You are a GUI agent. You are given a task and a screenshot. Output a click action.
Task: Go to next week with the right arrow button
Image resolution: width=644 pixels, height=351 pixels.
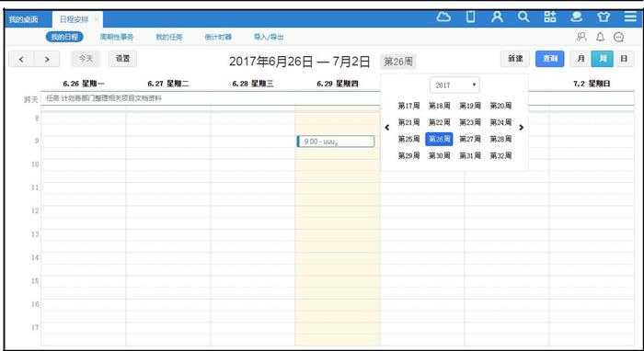click(x=47, y=59)
